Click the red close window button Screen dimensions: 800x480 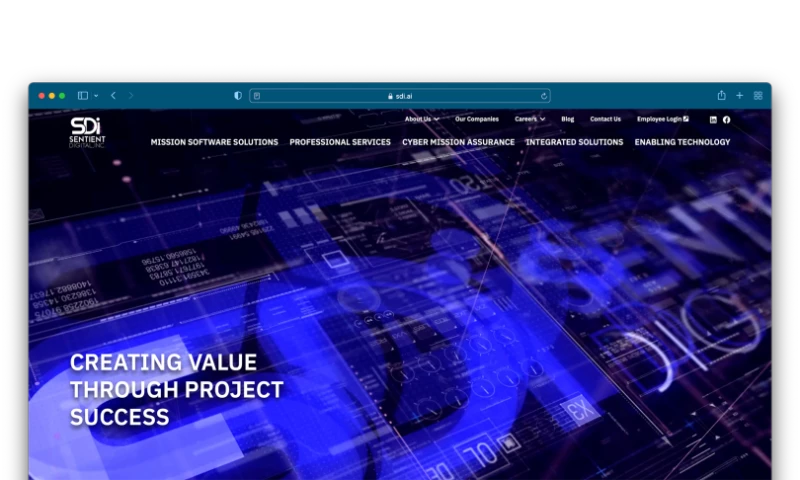[42, 96]
